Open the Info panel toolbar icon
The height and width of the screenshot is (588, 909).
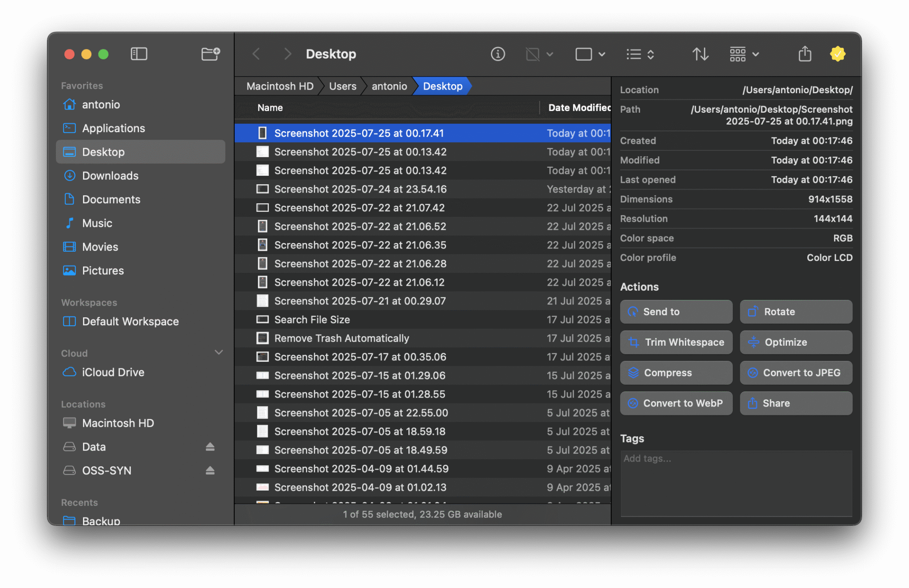(x=498, y=54)
